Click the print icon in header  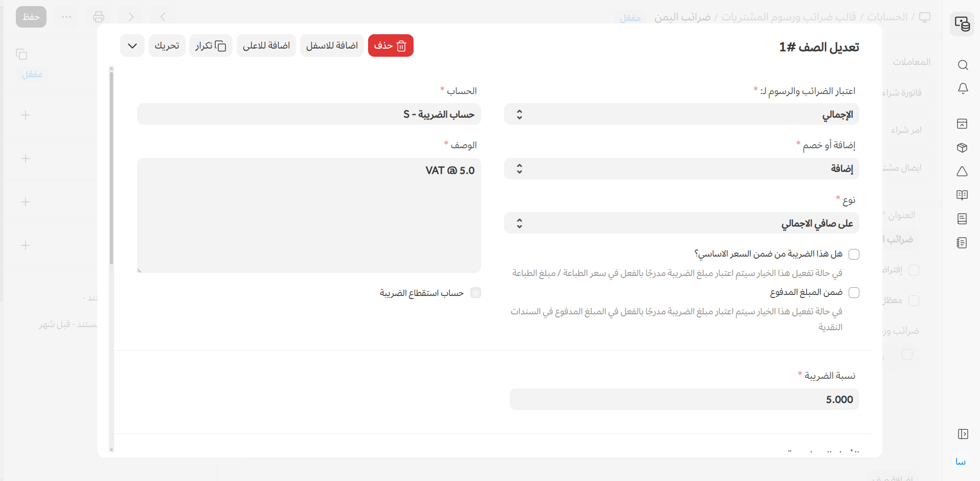[99, 17]
